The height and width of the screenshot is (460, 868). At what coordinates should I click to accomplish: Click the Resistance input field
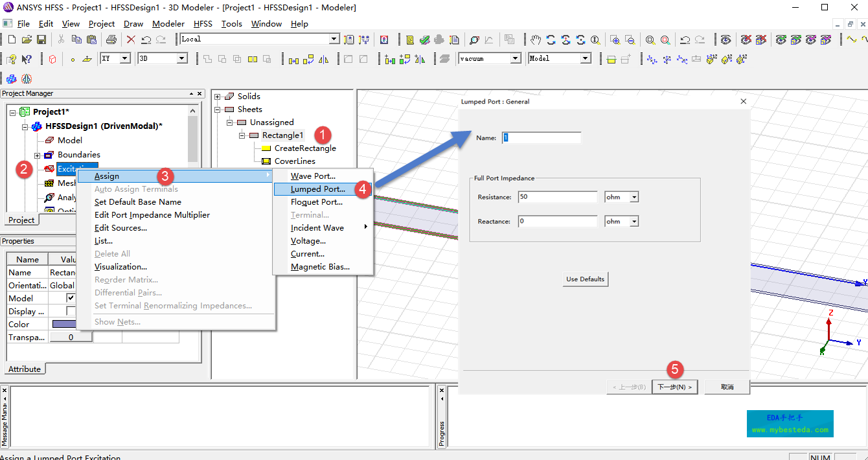(557, 197)
